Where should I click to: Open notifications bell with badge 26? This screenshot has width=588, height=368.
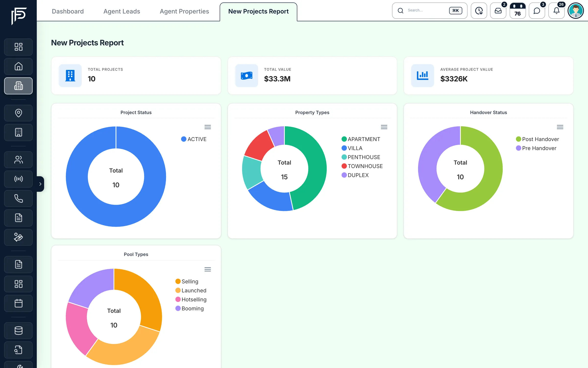tap(556, 11)
